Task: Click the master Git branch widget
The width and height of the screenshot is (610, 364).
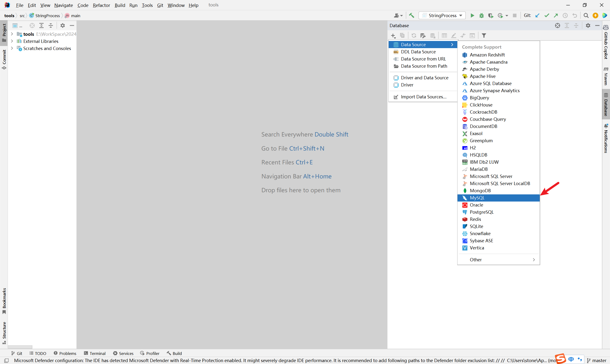Action: tap(597, 360)
